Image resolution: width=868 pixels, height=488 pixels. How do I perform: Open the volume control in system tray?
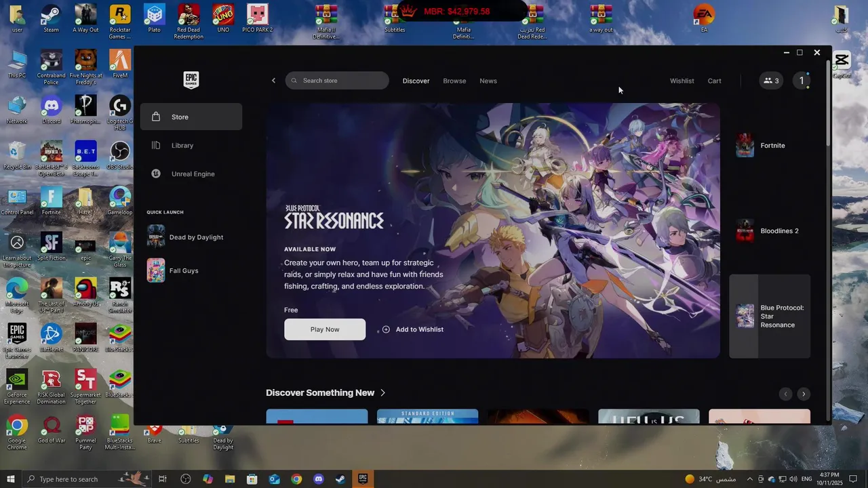[793, 479]
